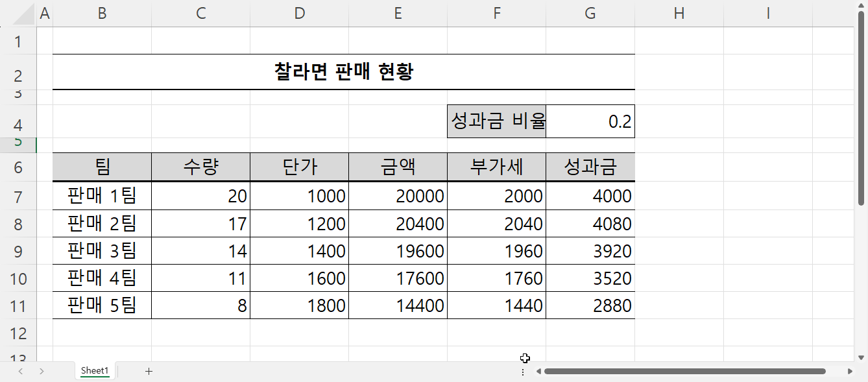Select row 7 header

(18, 196)
